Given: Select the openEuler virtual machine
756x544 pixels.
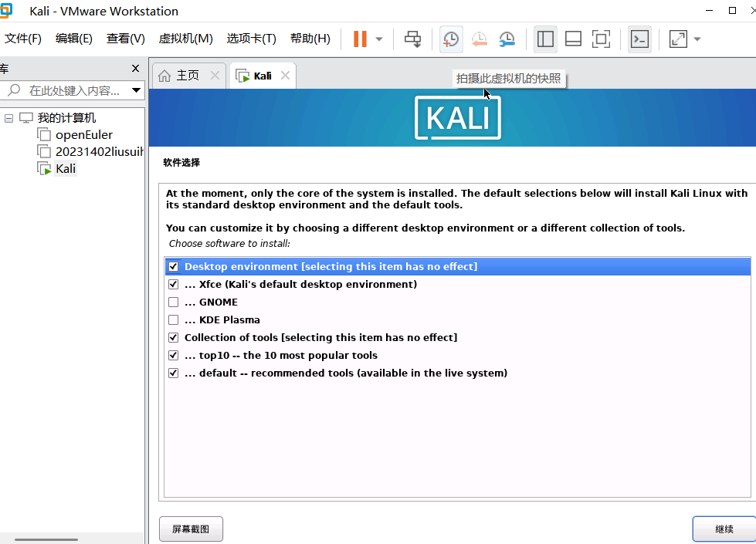Looking at the screenshot, I should (84, 135).
